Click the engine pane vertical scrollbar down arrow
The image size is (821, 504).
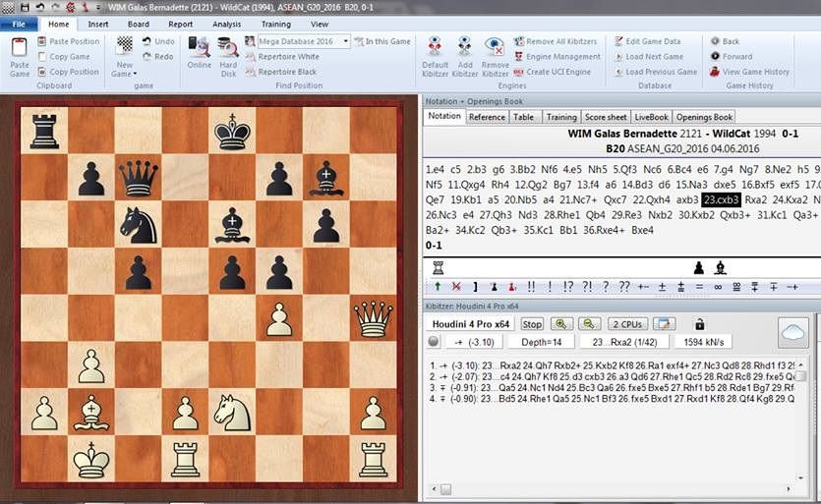point(800,477)
